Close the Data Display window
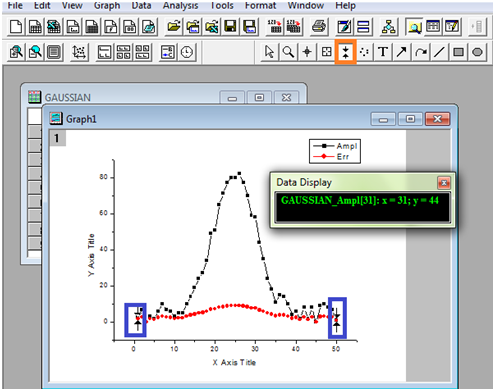 [x=444, y=183]
